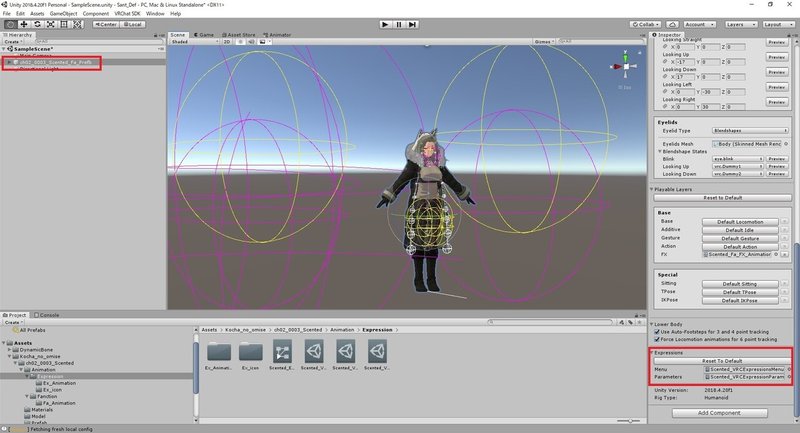Click object picker beside FX animator field
The image size is (800, 433).
(x=776, y=254)
